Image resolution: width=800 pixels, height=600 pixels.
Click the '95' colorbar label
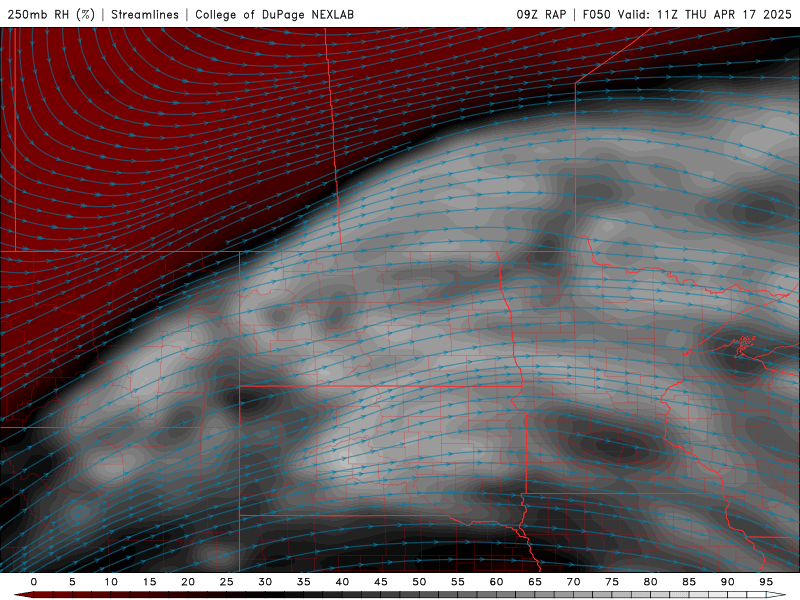(x=766, y=582)
